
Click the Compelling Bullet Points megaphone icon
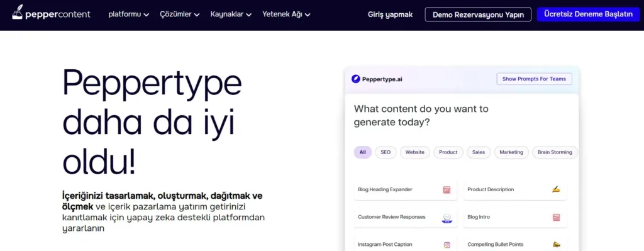(556, 245)
